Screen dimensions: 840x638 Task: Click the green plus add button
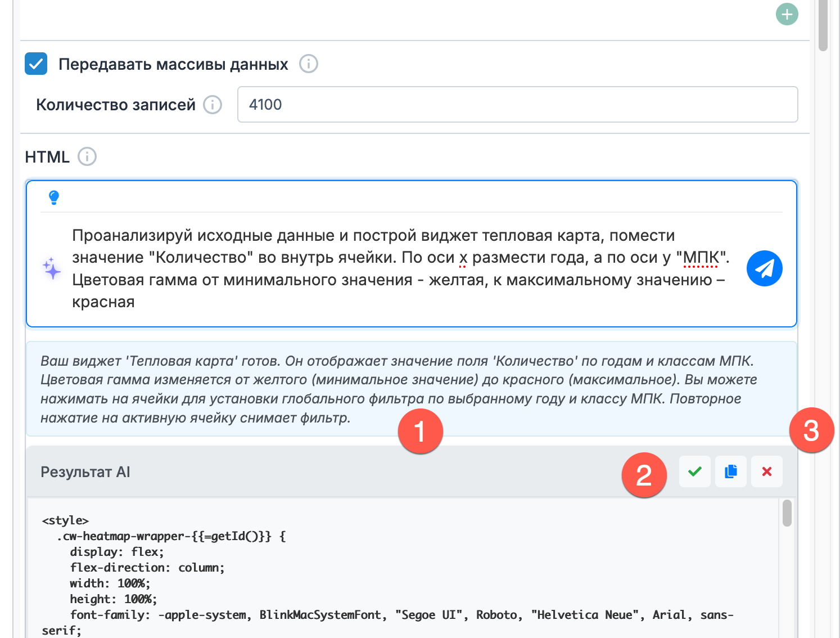coord(787,14)
